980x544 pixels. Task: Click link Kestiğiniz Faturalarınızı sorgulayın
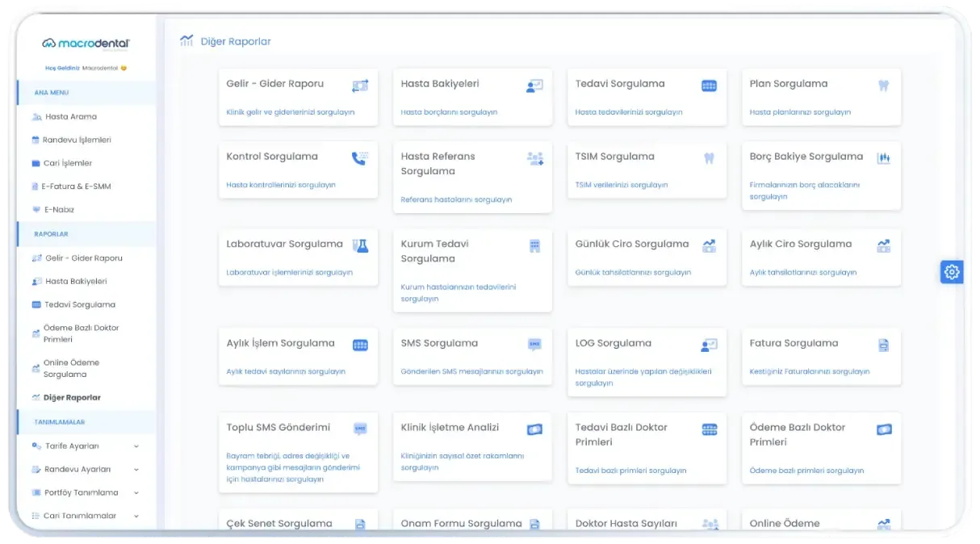tap(810, 371)
